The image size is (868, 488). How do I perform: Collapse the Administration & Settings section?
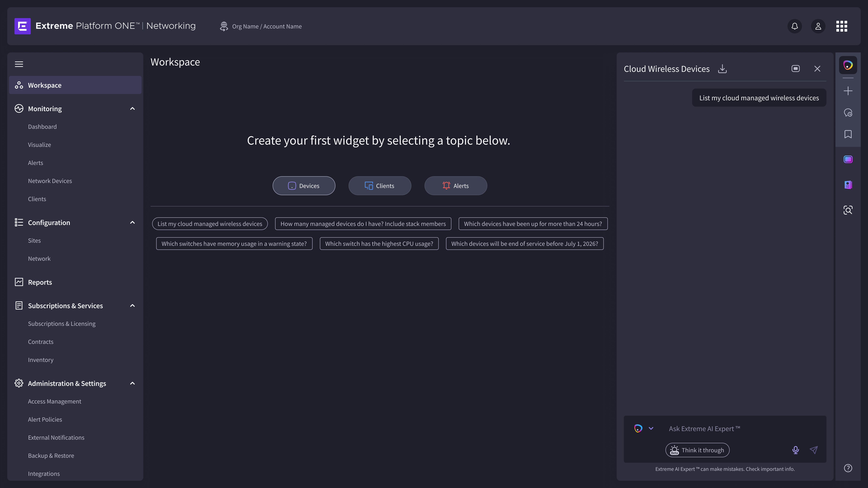(132, 383)
